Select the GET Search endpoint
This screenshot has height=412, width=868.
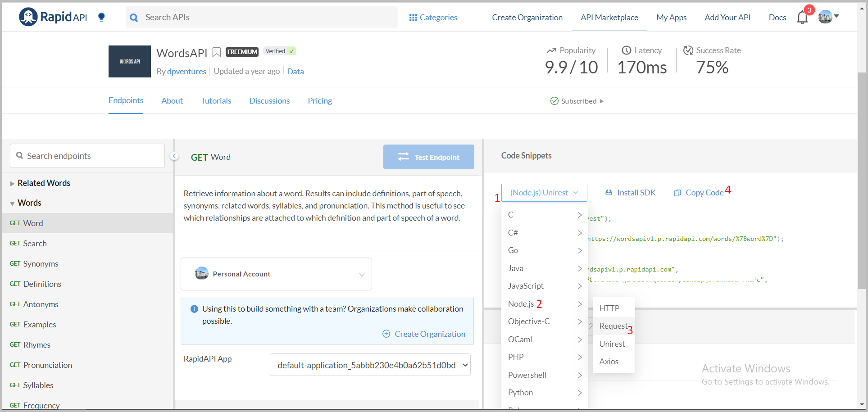(x=87, y=243)
